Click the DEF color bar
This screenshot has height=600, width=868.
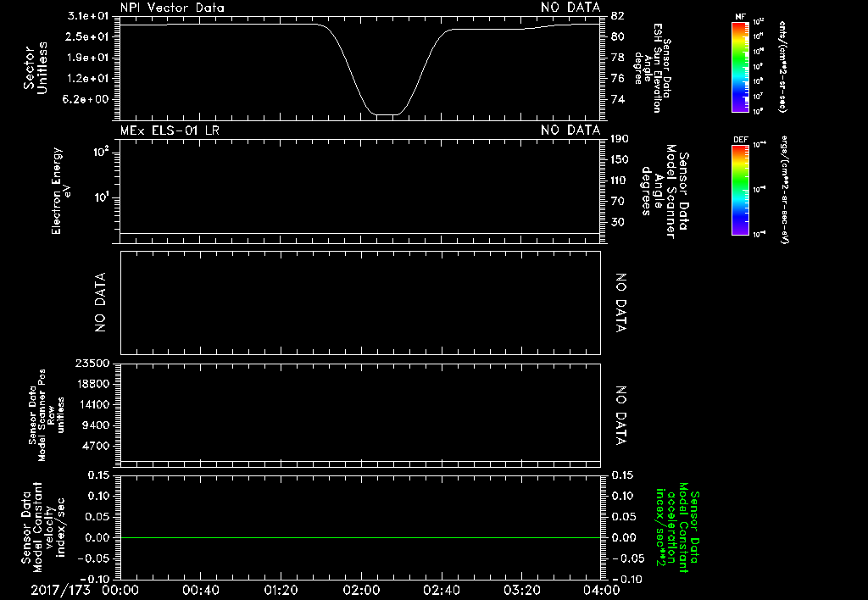[x=740, y=190]
